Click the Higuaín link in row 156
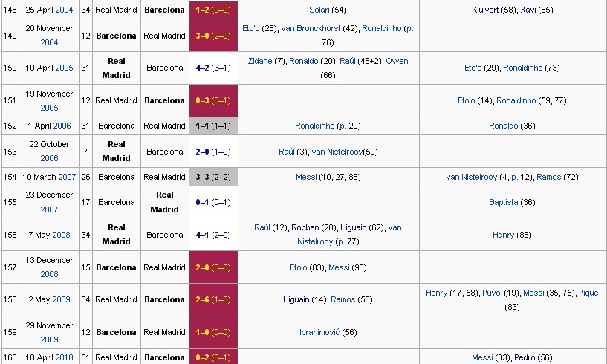Image resolution: width=607 pixels, height=364 pixels. [x=354, y=227]
